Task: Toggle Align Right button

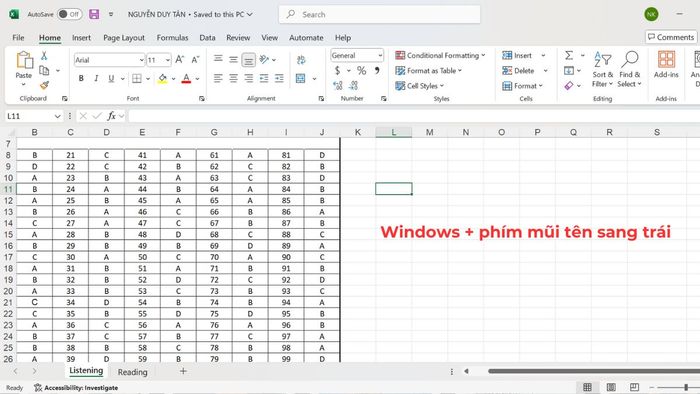Action: tap(249, 79)
